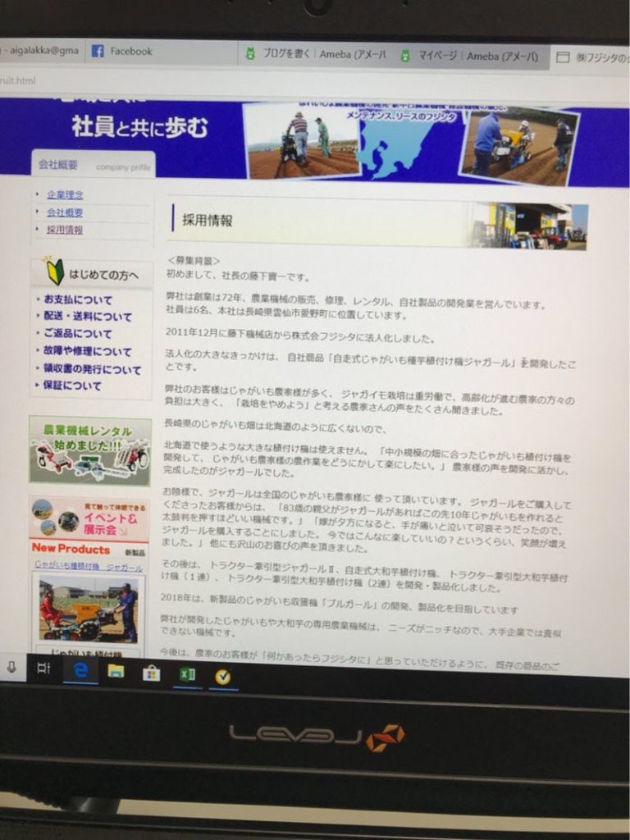Click the line 長崎県のじゃがいも畑は北海道のように広くないので
Screen dimensions: 630x840
(276, 426)
